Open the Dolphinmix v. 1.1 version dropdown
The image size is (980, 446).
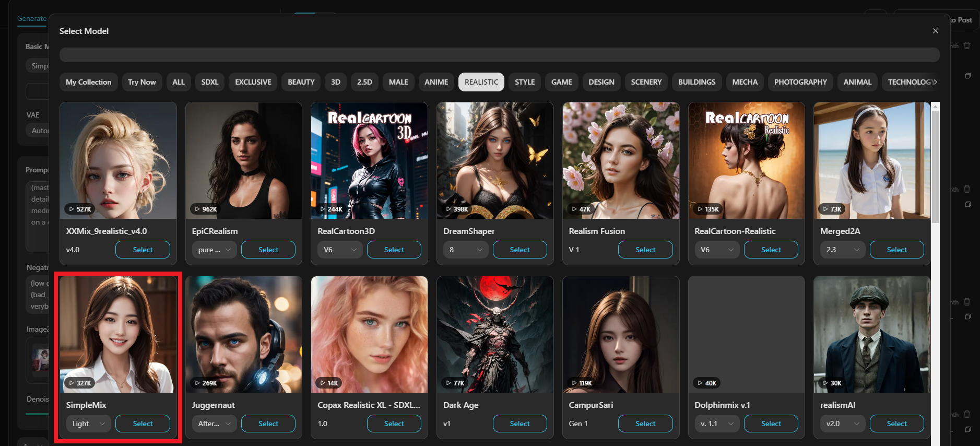[716, 424]
